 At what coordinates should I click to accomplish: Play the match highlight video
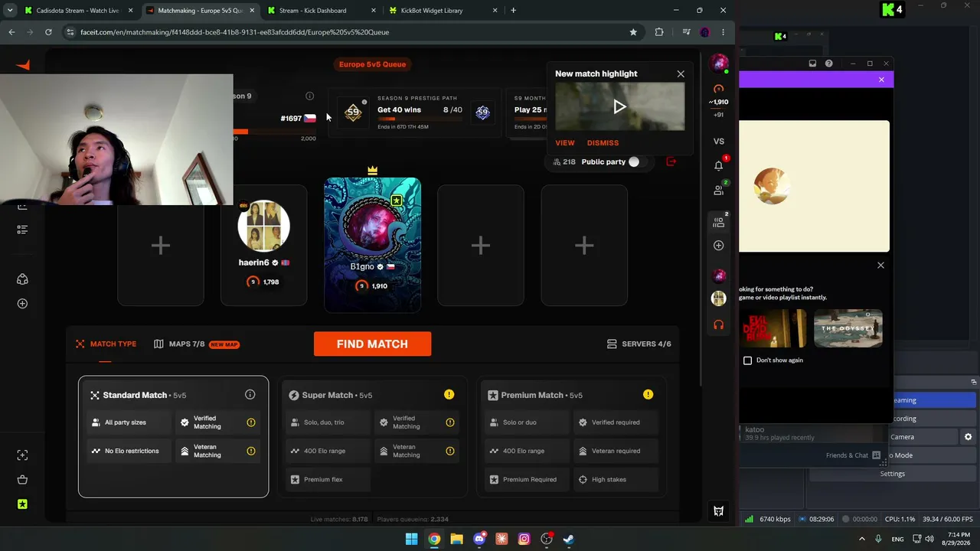(x=619, y=107)
